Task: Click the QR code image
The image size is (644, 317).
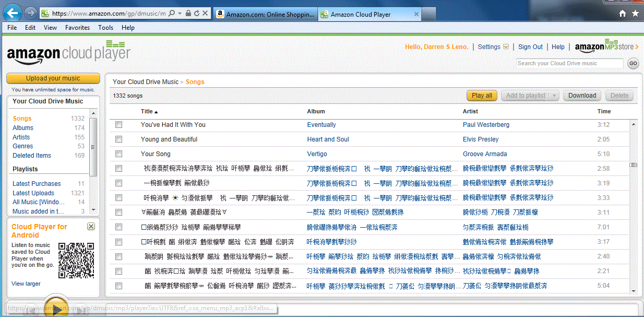Action: (x=76, y=260)
